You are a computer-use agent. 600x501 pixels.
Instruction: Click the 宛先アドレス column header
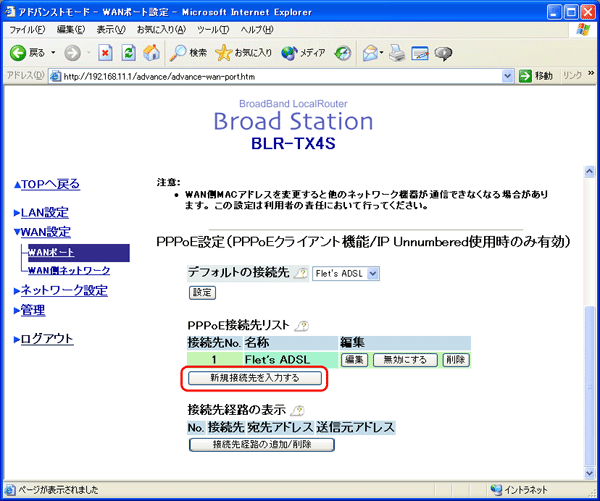280,427
